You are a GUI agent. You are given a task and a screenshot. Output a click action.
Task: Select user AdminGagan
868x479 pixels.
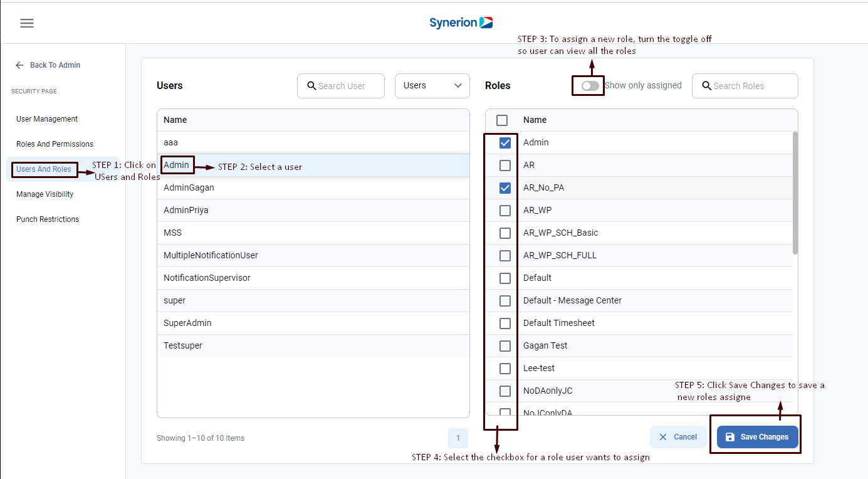313,188
